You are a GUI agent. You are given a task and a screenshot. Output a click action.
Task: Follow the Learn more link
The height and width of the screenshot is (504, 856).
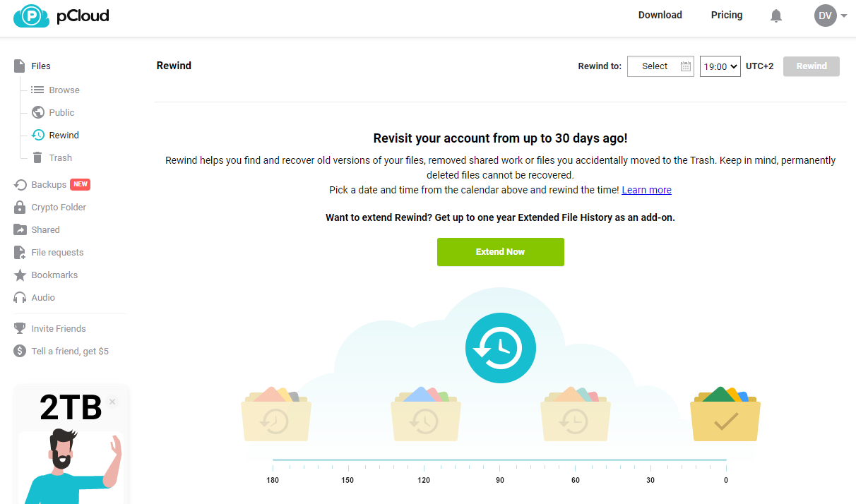point(646,190)
